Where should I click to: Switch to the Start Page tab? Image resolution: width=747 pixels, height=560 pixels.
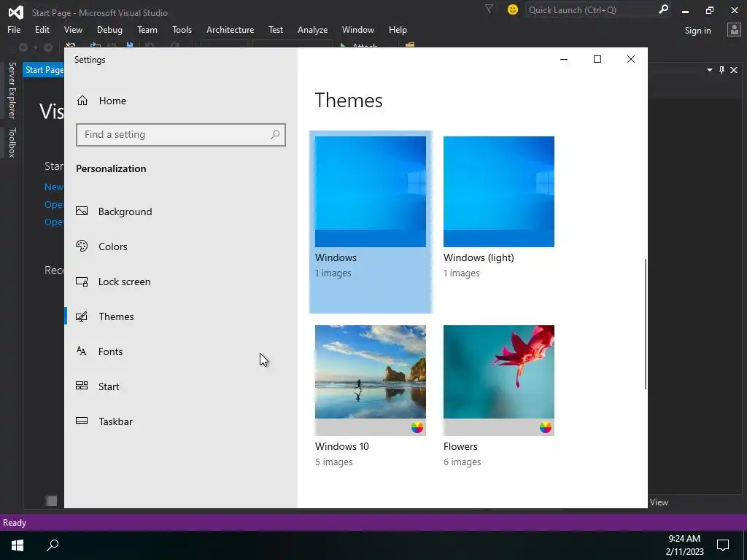(x=44, y=70)
